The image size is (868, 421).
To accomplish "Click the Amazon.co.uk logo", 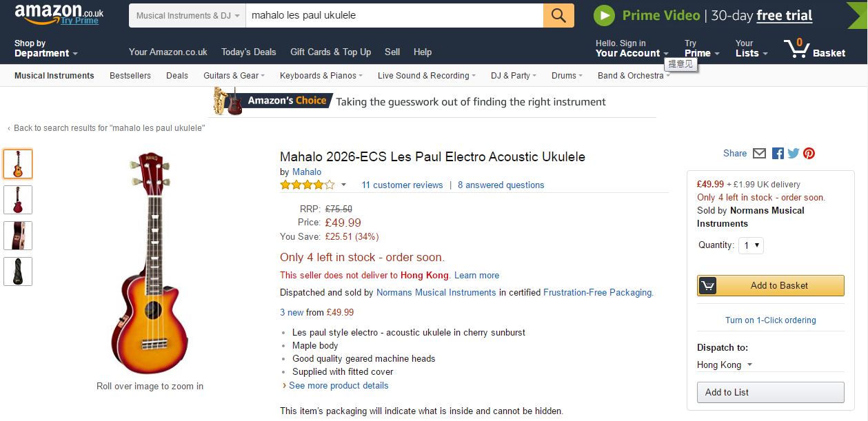I will [x=59, y=14].
